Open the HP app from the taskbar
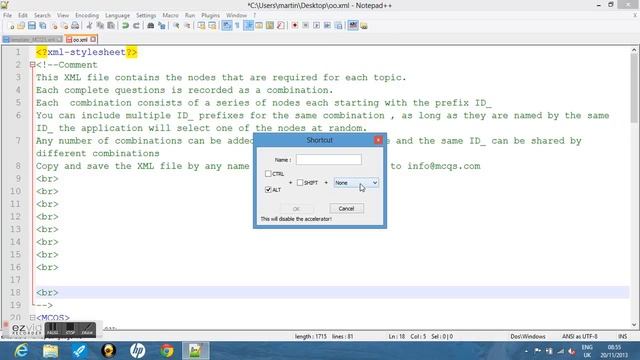 (x=138, y=351)
